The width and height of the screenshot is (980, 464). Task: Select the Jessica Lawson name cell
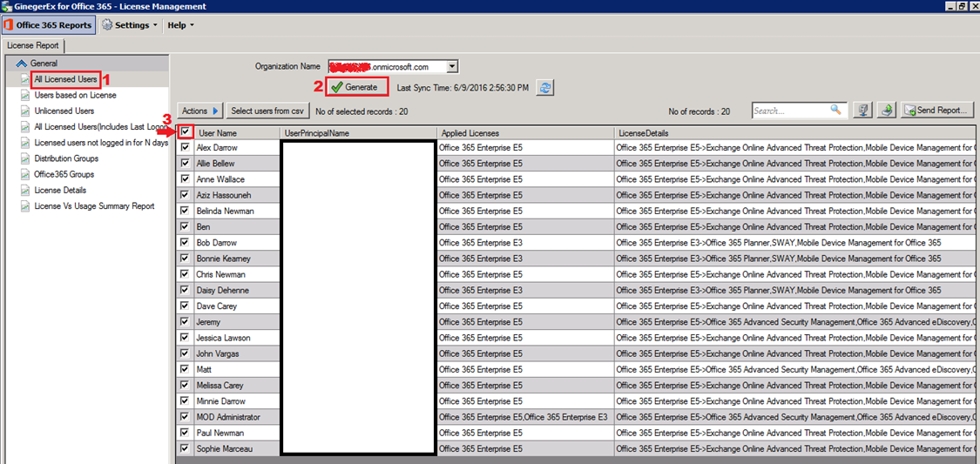tap(237, 338)
